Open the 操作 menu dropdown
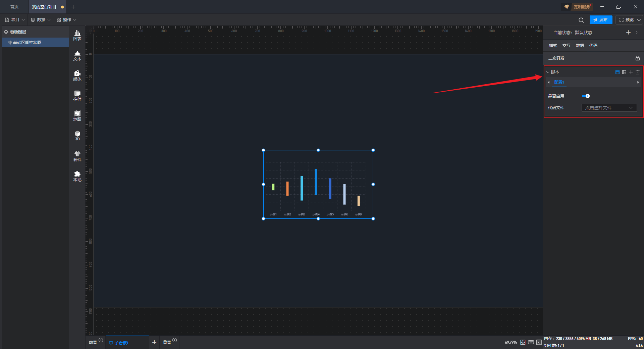 pyautogui.click(x=66, y=20)
